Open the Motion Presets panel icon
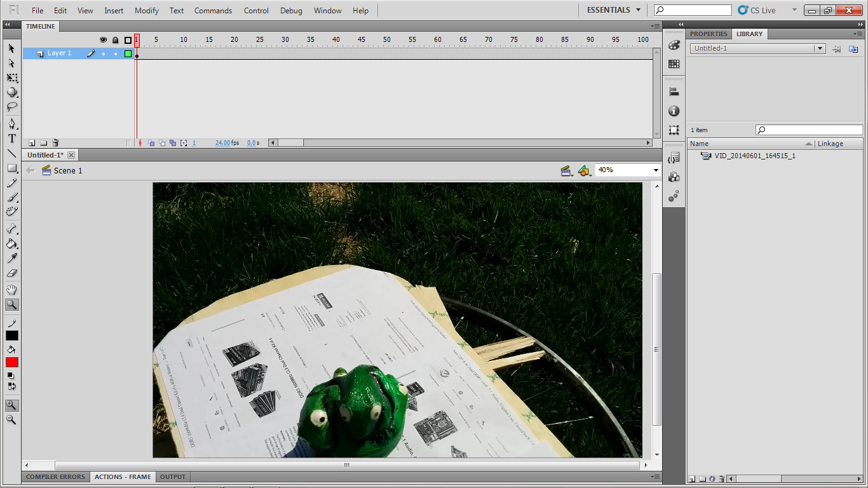Screen dimensions: 868x488 [674, 196]
